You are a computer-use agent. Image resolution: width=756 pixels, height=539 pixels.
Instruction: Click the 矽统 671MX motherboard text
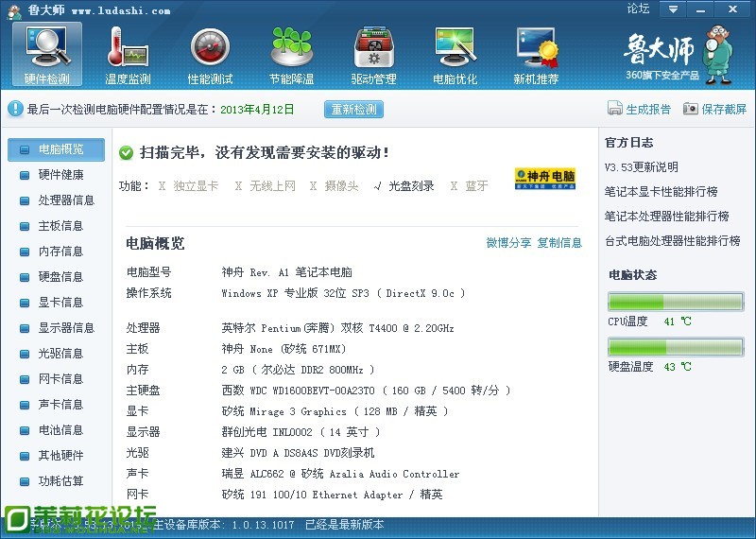(x=283, y=349)
